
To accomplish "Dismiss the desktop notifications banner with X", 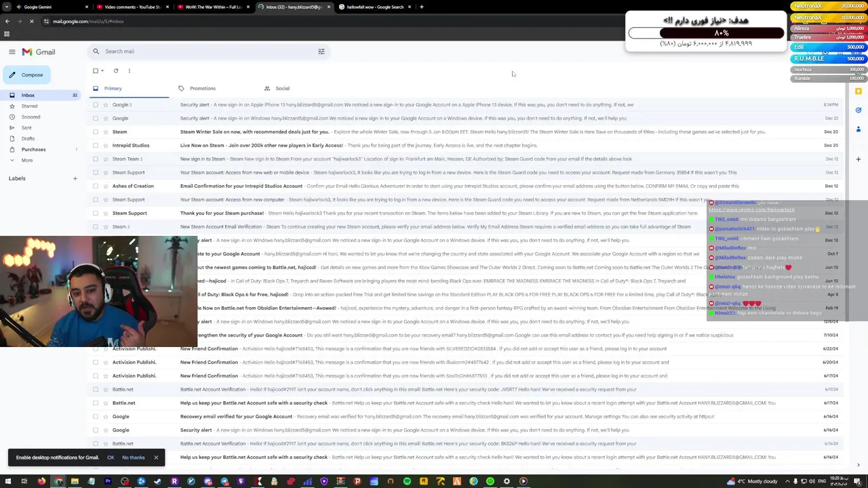I will 156,457.
